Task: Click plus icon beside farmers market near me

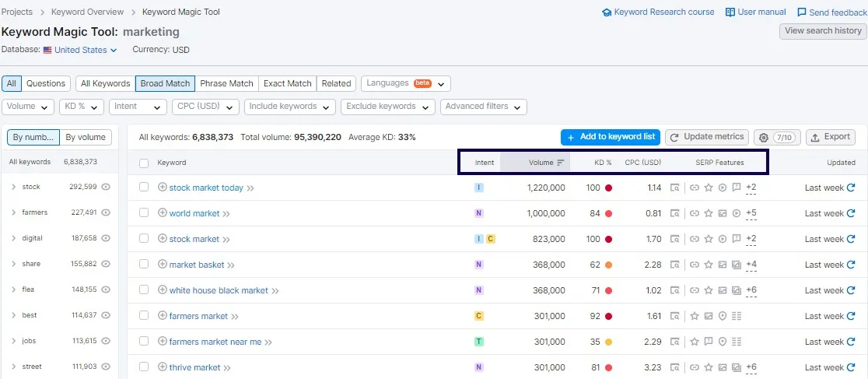Action: point(163,342)
